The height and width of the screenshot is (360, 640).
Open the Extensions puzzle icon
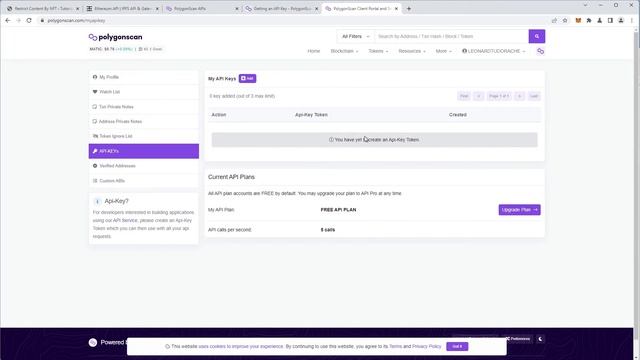tap(589, 20)
